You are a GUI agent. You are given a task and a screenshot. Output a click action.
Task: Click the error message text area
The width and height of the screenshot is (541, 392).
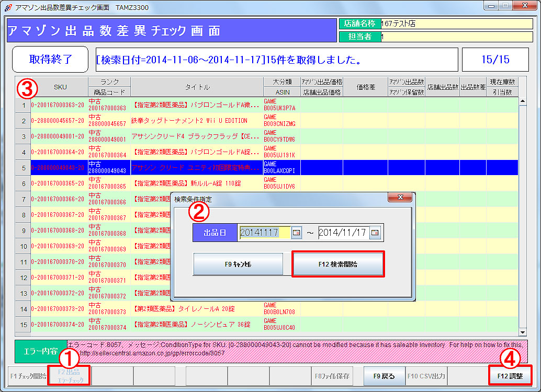(x=297, y=351)
